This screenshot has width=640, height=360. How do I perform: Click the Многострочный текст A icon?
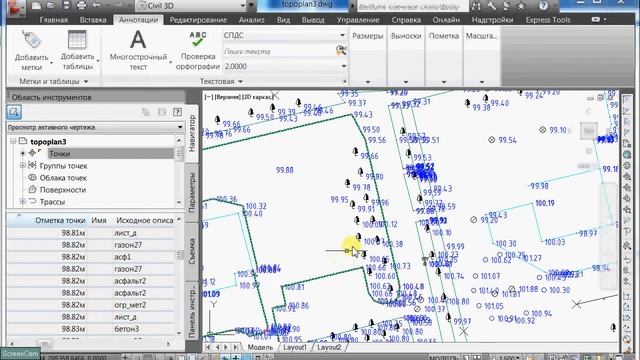(138, 40)
